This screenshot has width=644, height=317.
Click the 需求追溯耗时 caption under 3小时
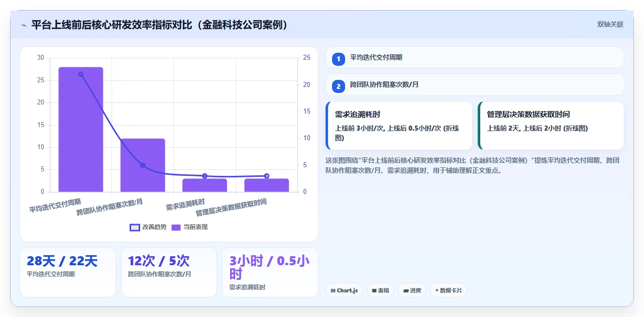coord(247,287)
